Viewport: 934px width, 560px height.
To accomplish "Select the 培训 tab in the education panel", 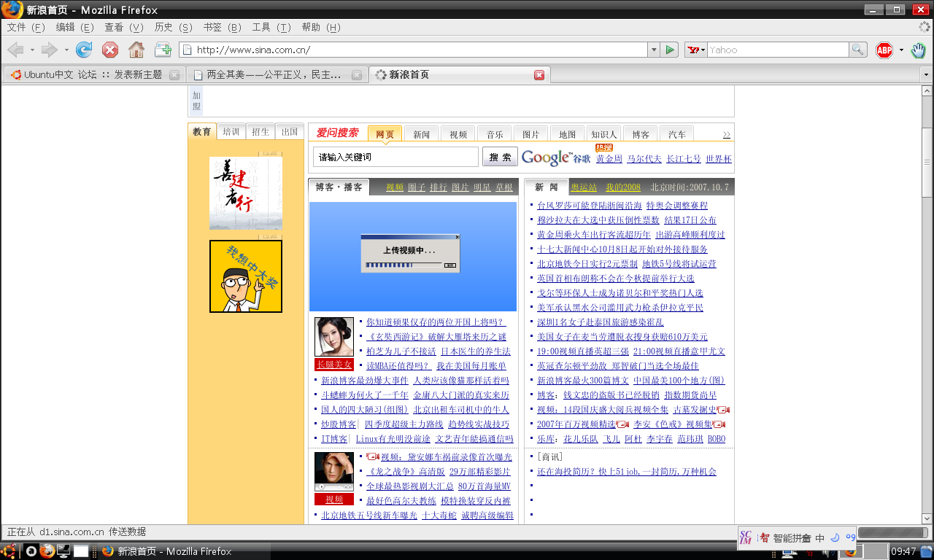I will pyautogui.click(x=231, y=132).
